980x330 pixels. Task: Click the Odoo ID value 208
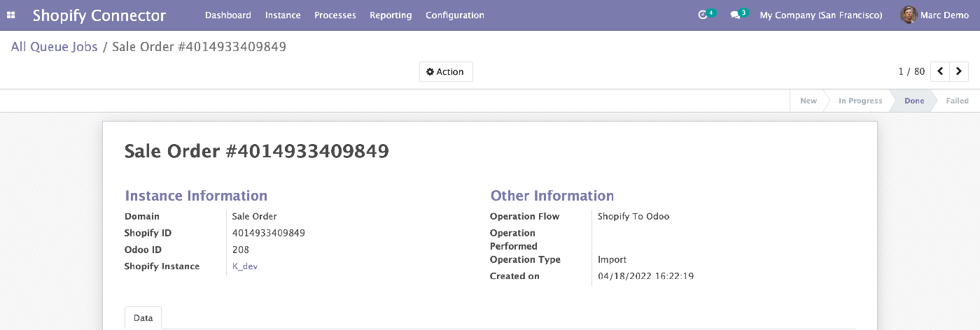pos(241,250)
